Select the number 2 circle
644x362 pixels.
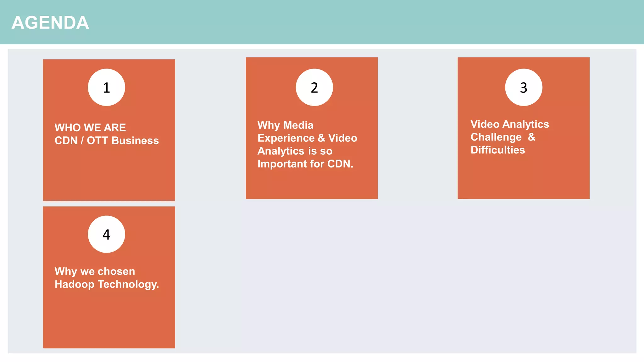(314, 87)
